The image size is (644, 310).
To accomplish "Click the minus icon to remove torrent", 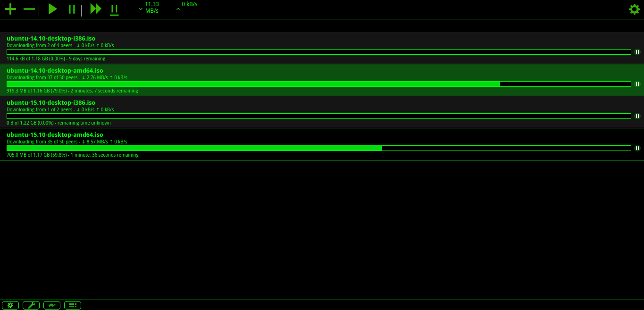I will (x=29, y=9).
